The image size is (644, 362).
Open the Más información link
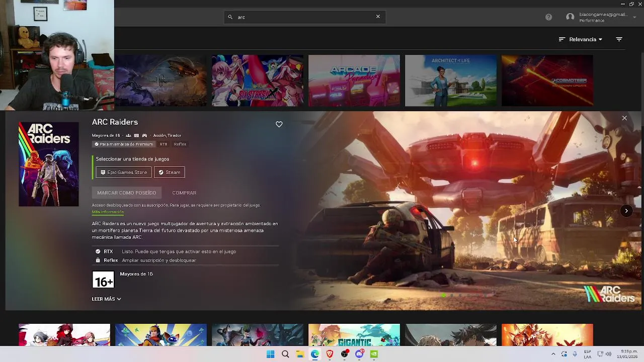pyautogui.click(x=108, y=212)
